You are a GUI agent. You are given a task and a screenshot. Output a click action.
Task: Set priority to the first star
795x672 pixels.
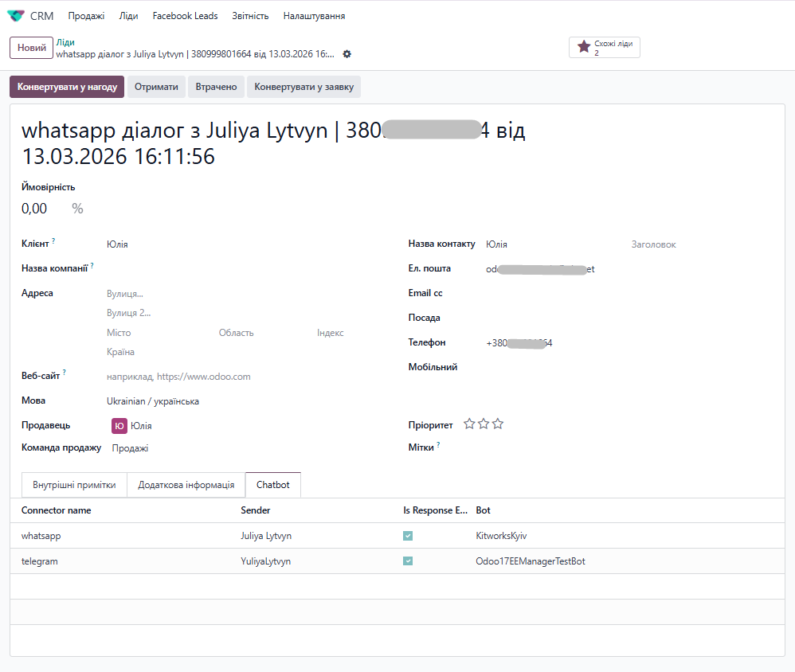469,424
